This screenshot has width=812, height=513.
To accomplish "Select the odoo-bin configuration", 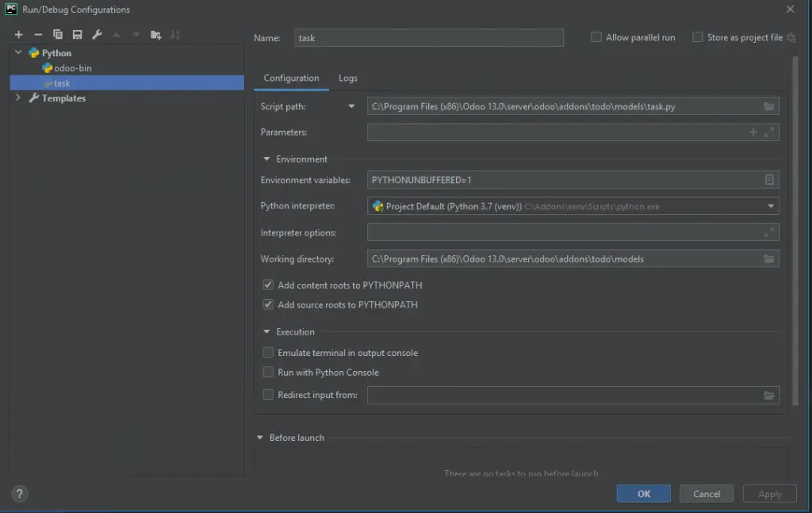I will point(68,67).
